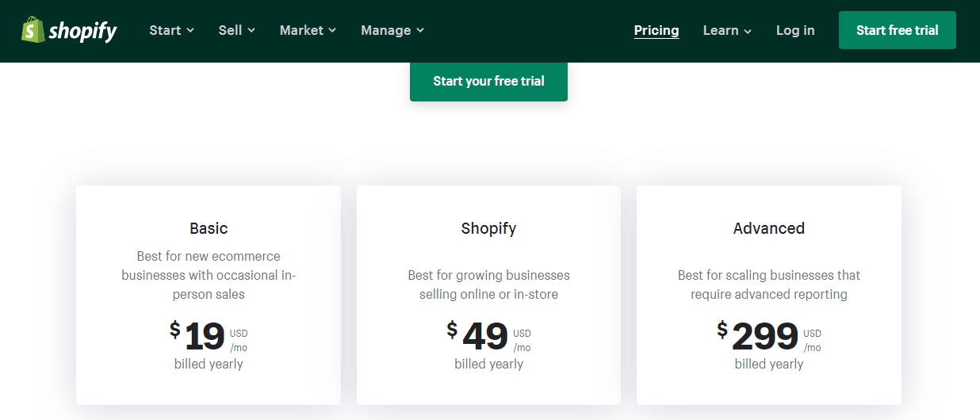Open the Manage dropdown menu
The image size is (980, 420).
pos(392,30)
